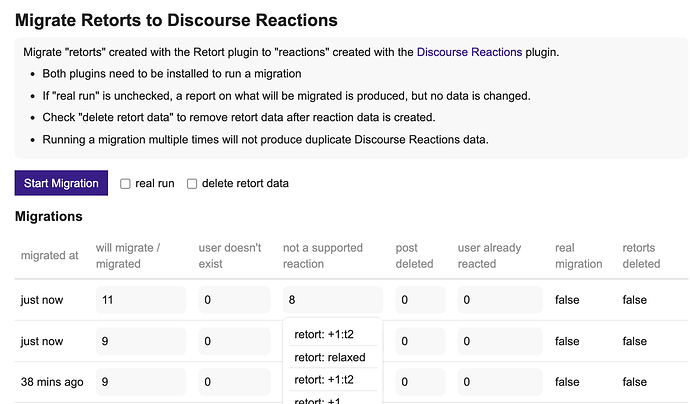Click the 38 mins ago timestamp
Viewport: 690px width, 404px height.
52,382
